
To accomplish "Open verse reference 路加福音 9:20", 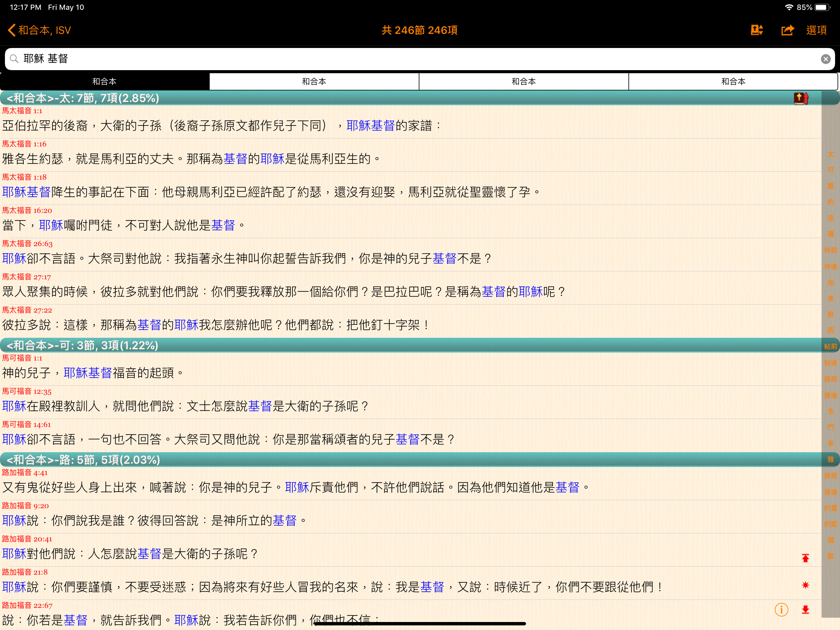I will tap(26, 505).
